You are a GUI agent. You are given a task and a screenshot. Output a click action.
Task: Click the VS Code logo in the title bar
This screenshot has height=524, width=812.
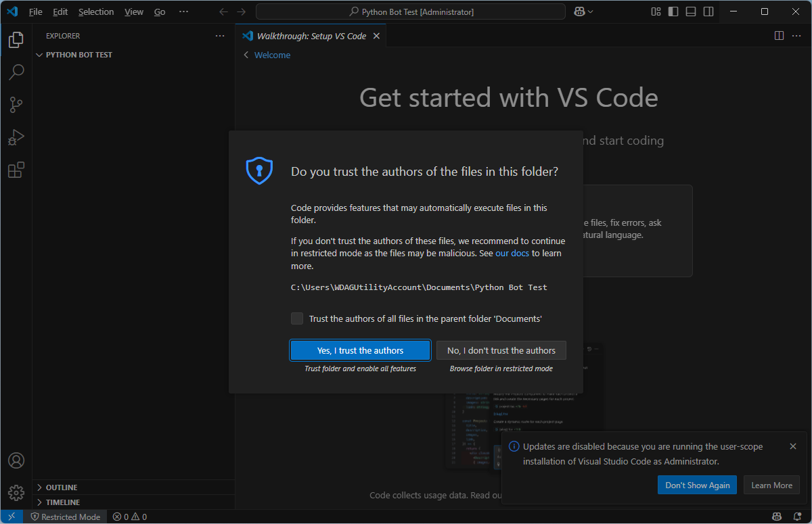pyautogui.click(x=12, y=11)
